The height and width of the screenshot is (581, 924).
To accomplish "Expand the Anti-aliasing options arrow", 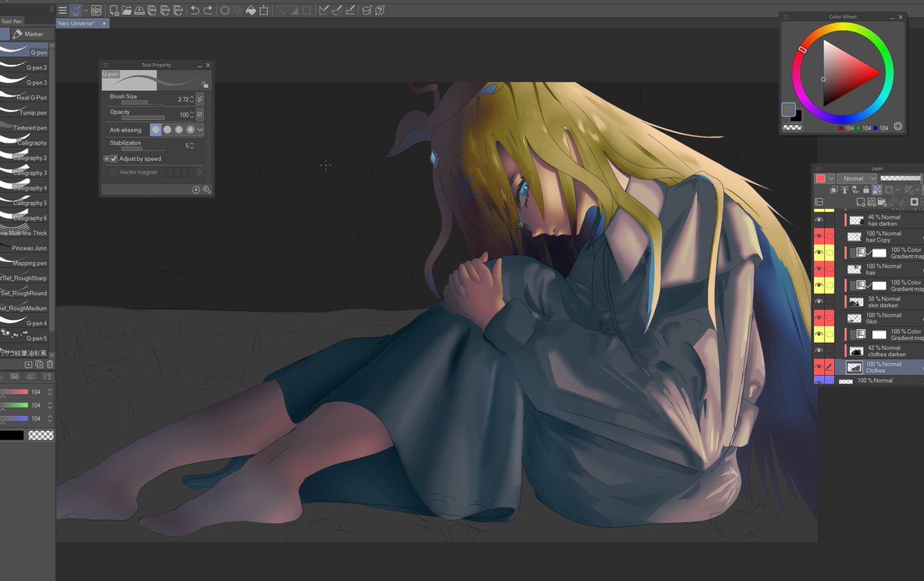I will [x=199, y=130].
